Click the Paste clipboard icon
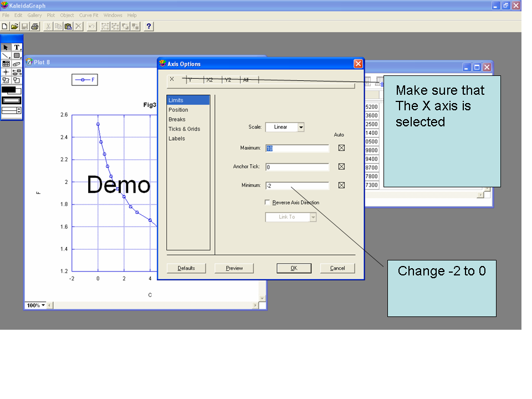Image resolution: width=532 pixels, height=399 pixels. (68, 27)
